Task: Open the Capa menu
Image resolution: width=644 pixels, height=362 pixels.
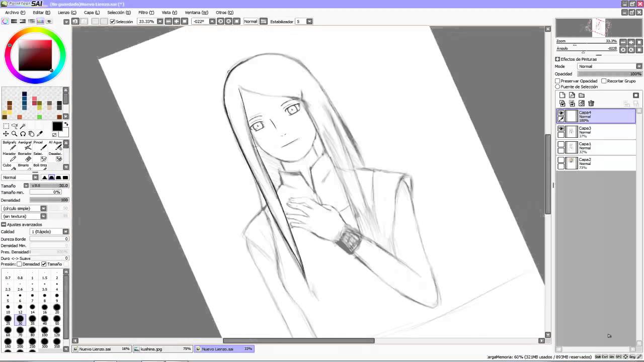Action: tap(92, 13)
